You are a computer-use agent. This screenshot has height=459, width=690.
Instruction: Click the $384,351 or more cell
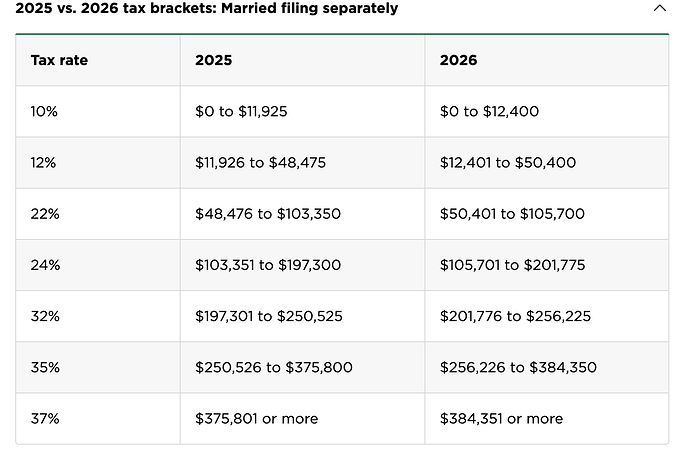coord(501,418)
